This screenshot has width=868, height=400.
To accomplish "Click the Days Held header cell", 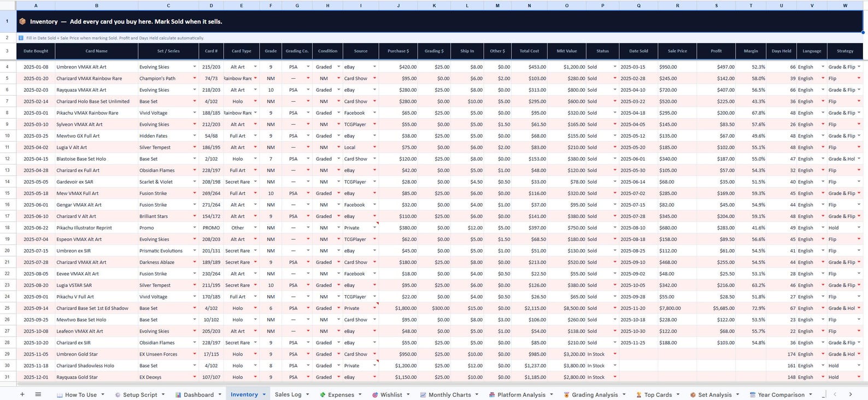I will pos(781,51).
